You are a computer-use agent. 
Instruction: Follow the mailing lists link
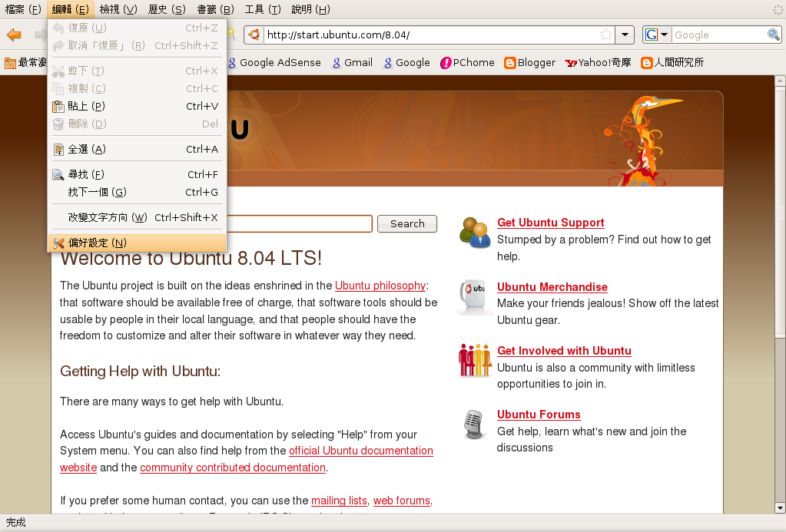tap(339, 501)
